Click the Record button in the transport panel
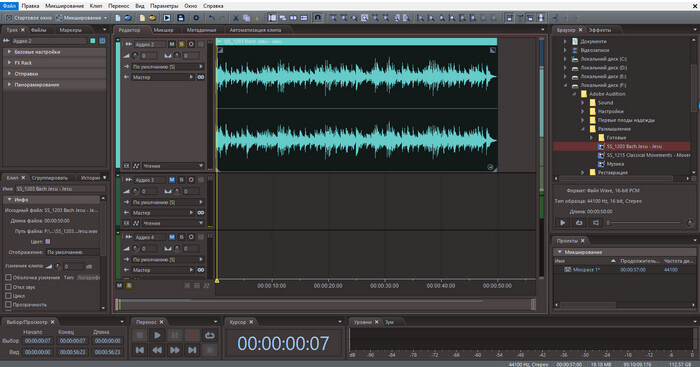The width and height of the screenshot is (700, 367). pyautogui.click(x=192, y=335)
